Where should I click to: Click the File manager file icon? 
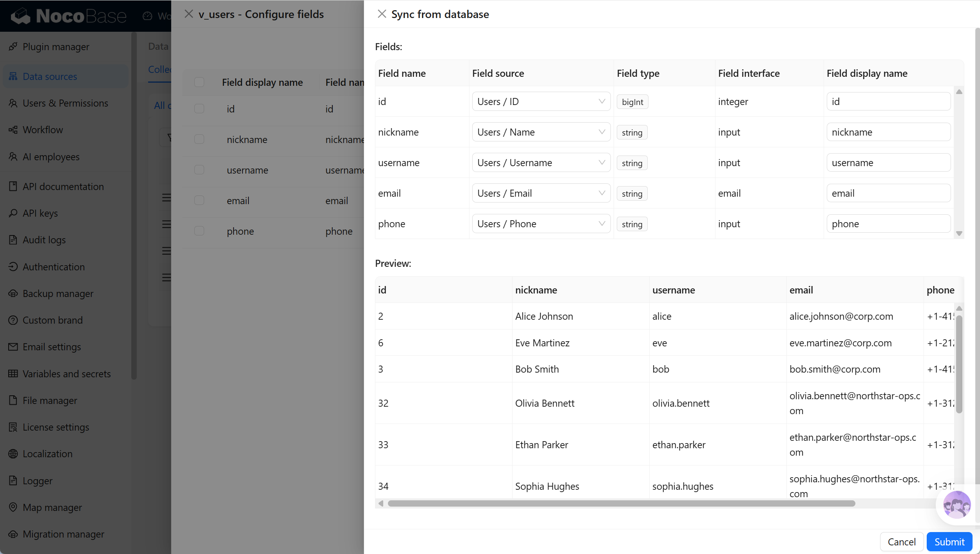tap(13, 400)
